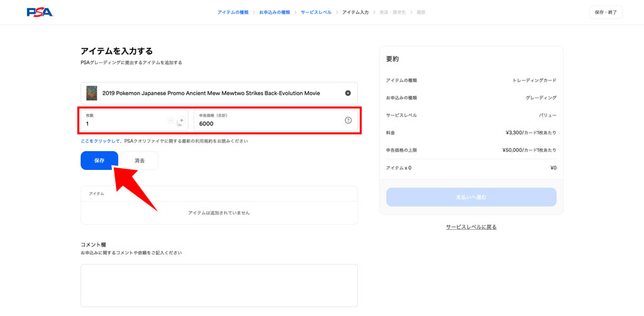Select 確認 breadcrumb step
This screenshot has width=644, height=316.
coord(421,13)
